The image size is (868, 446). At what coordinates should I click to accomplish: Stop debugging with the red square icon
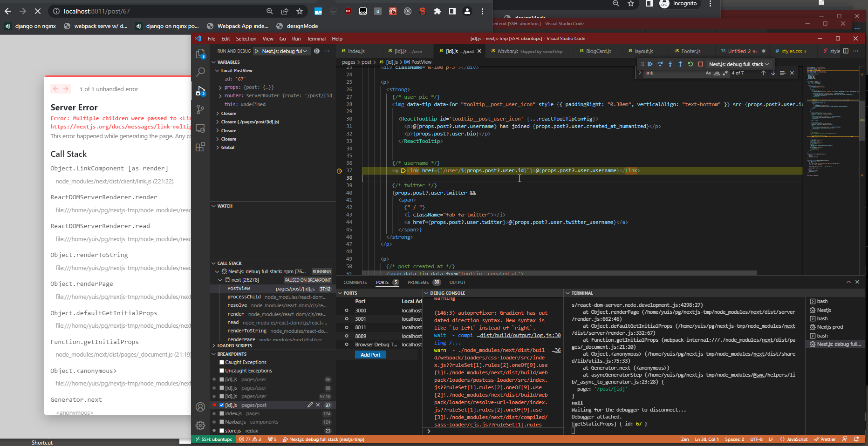click(700, 64)
